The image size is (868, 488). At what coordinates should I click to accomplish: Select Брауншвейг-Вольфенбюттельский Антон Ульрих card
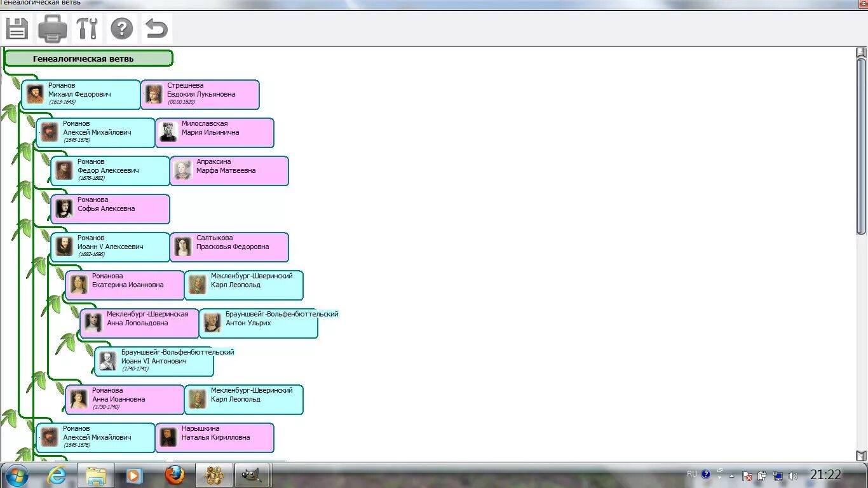[259, 323]
